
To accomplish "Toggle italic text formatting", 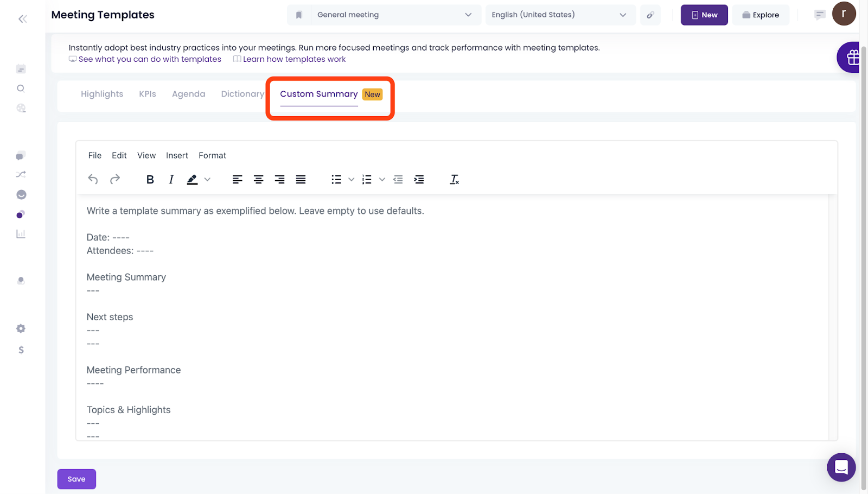I will click(171, 180).
